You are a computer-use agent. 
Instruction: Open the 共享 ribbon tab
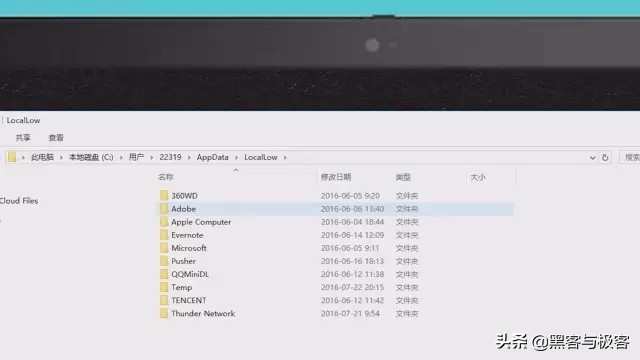(23, 138)
